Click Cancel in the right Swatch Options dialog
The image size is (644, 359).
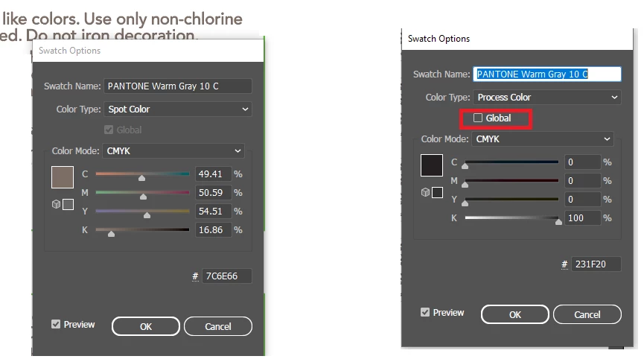[x=587, y=314]
